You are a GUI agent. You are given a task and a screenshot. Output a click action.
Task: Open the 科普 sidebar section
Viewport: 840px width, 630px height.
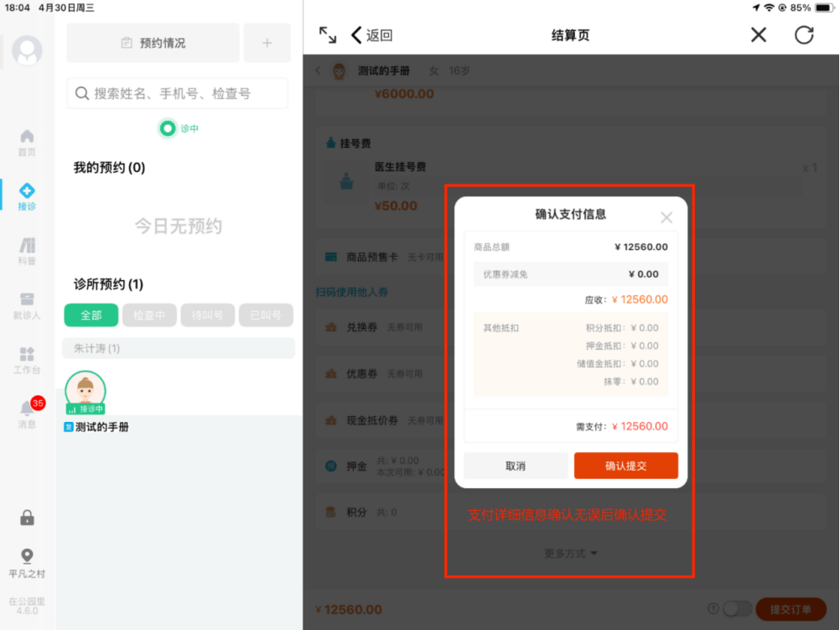[x=27, y=251]
